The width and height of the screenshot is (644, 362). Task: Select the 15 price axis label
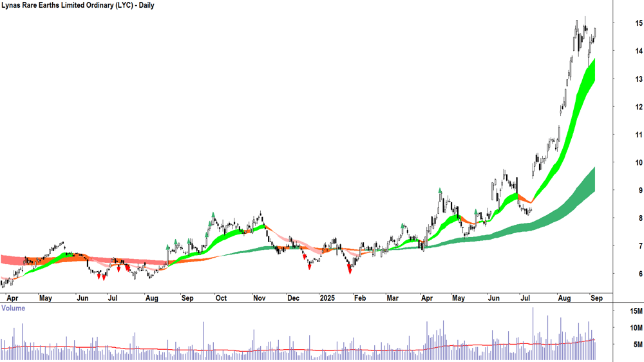[x=639, y=23]
